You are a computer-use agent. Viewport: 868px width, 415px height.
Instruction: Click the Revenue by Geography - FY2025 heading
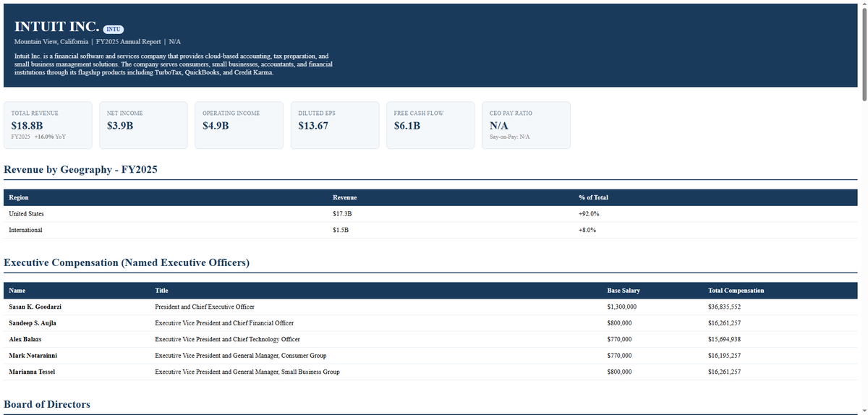point(81,170)
